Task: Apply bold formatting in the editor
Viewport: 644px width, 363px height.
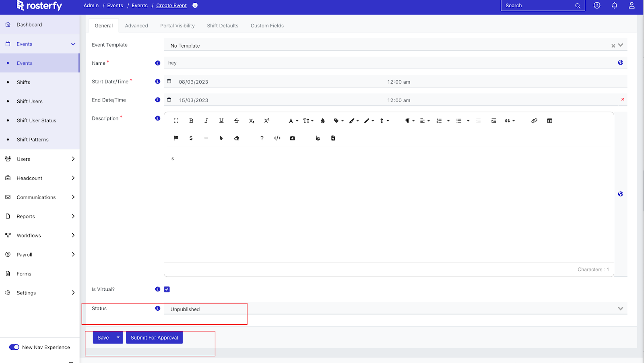Action: (x=191, y=121)
